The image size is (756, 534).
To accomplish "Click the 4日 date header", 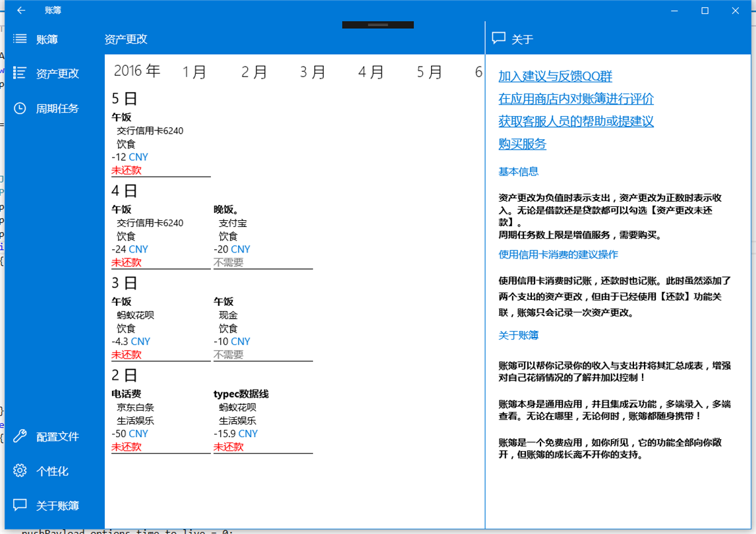I will click(125, 191).
